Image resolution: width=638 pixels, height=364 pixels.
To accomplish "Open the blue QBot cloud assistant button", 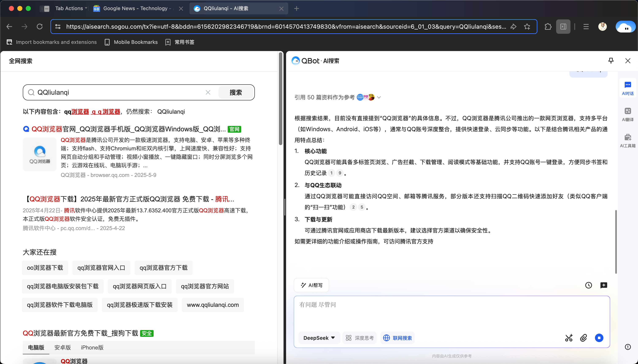I will tap(626, 27).
